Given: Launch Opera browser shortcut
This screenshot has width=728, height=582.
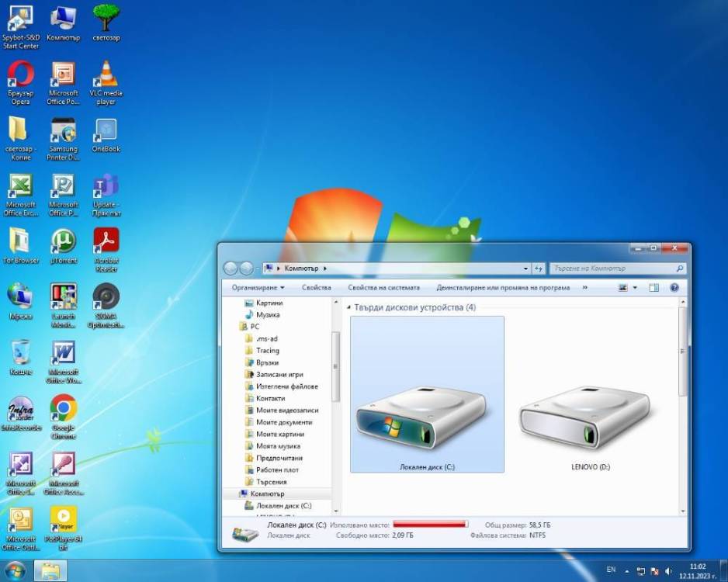Looking at the screenshot, I should (x=20, y=82).
